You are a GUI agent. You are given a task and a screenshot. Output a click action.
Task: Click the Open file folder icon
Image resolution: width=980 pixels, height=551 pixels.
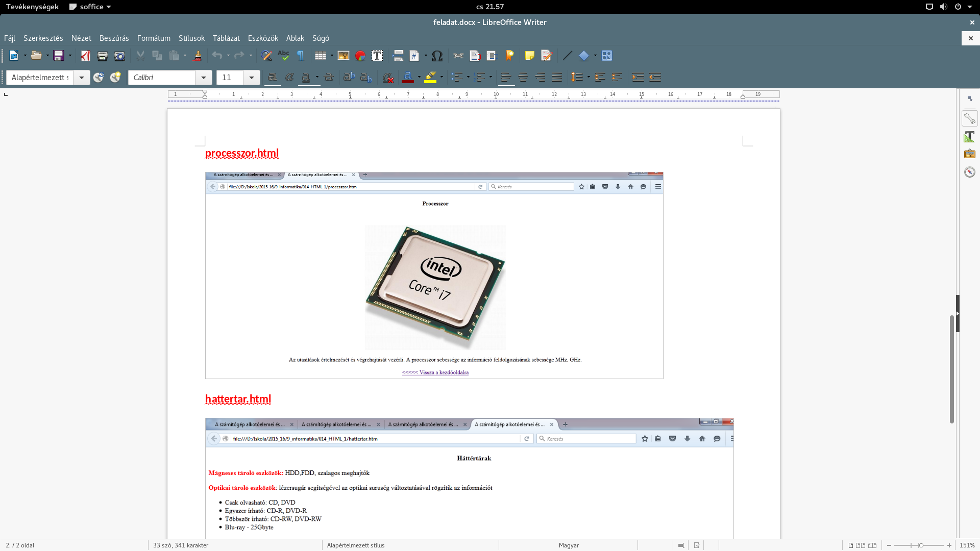(x=36, y=56)
